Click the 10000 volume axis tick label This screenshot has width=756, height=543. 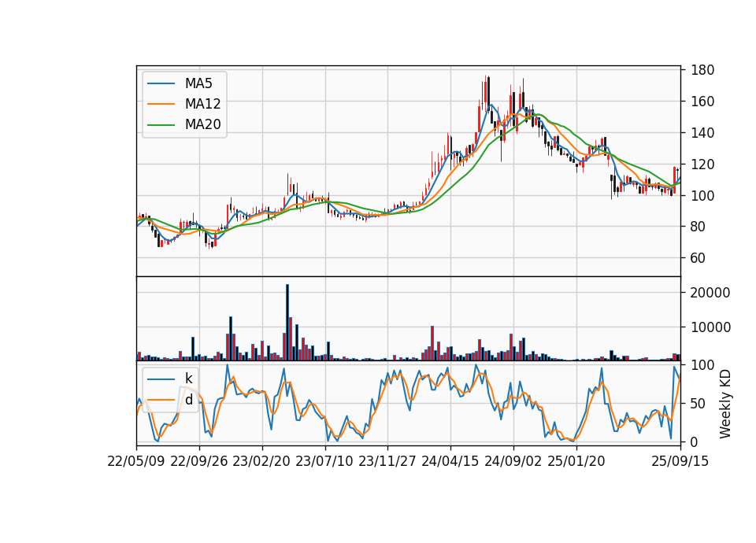(x=710, y=327)
